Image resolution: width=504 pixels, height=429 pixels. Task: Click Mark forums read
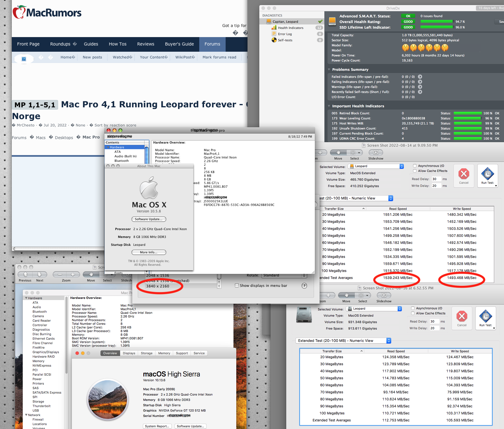pos(219,57)
